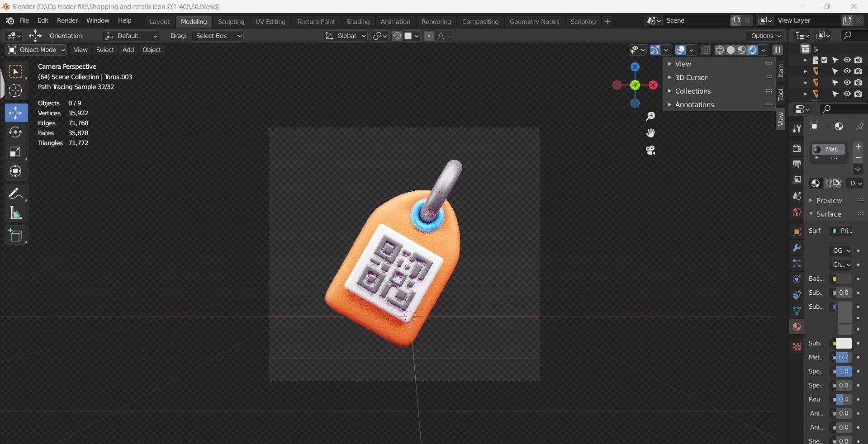Switch to solid viewport shading
The image size is (868, 444).
pos(730,50)
